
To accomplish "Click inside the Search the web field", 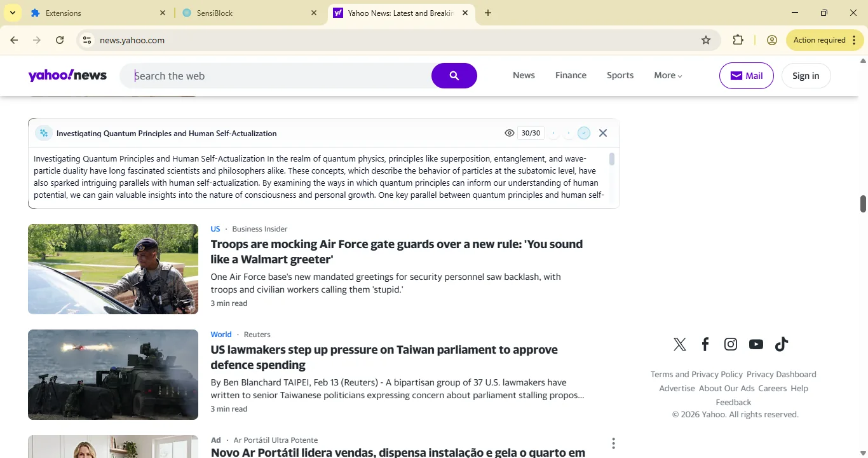I will [x=273, y=75].
